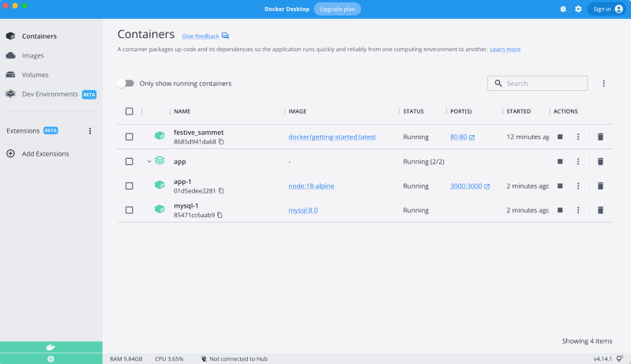Screen dimensions: 631x364
Task: Check the select-all containers header checkbox
Action: click(x=130, y=111)
